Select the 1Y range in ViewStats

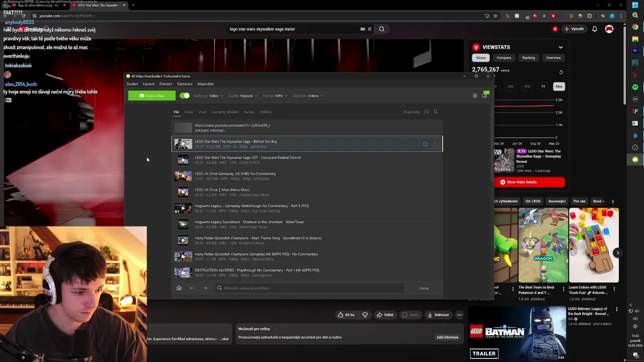[x=543, y=86]
